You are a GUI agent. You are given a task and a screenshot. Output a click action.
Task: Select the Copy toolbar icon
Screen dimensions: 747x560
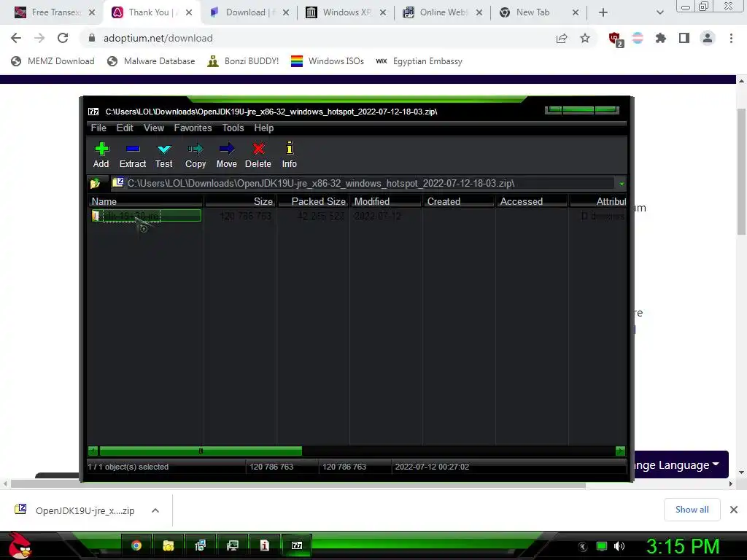(196, 155)
